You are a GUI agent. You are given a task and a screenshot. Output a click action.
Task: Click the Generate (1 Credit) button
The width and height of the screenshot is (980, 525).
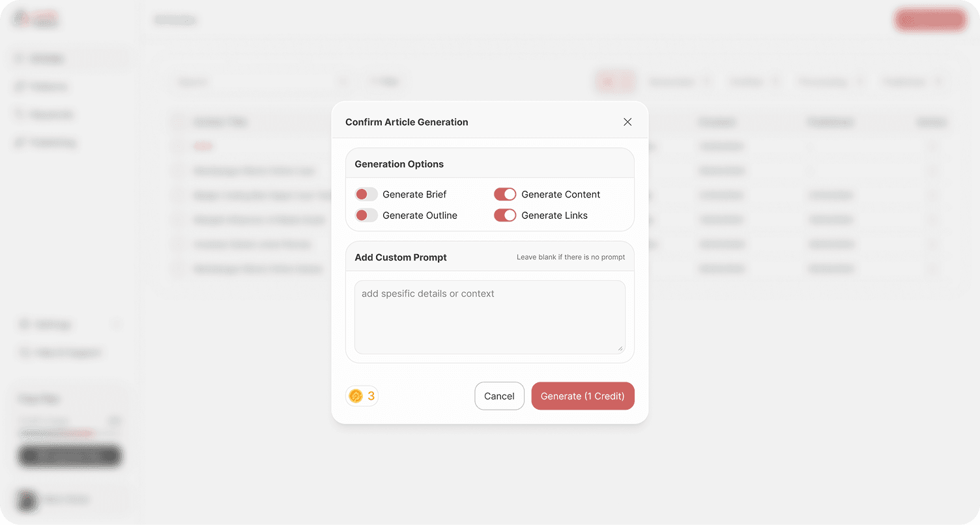[x=583, y=395]
